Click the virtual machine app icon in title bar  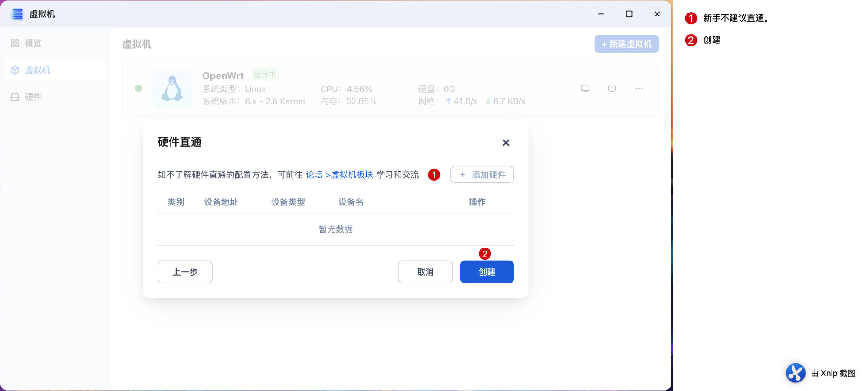click(x=17, y=14)
